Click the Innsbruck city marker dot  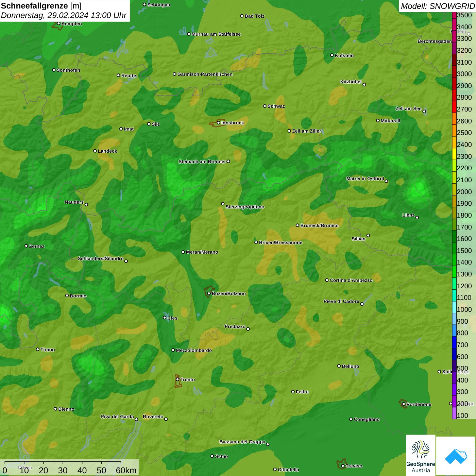click(x=219, y=123)
